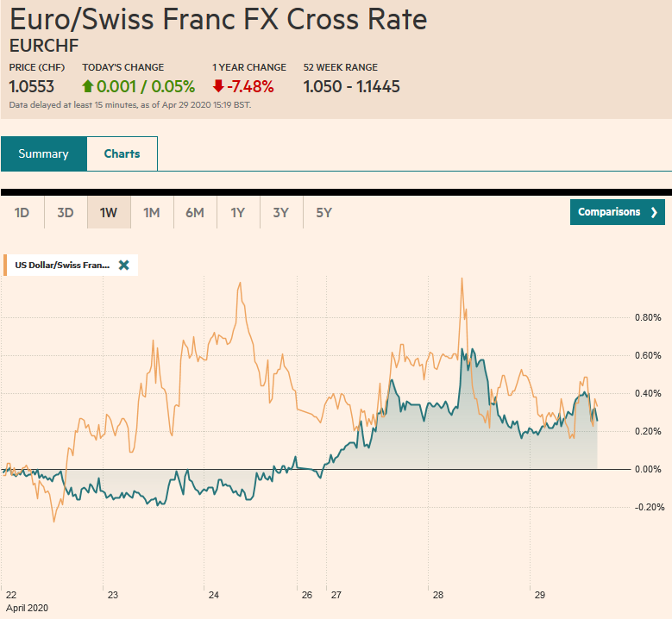The height and width of the screenshot is (619, 672).
Task: Click the Comparisons chevron arrow
Action: pos(654,212)
